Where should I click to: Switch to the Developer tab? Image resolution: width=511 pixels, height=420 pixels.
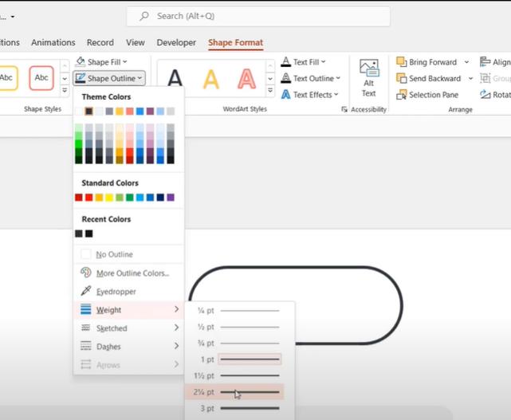tap(176, 42)
